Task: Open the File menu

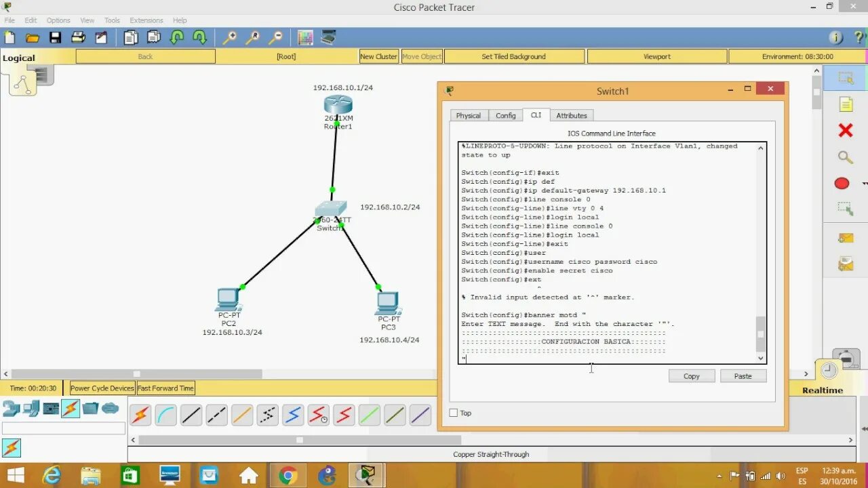Action: [9, 20]
